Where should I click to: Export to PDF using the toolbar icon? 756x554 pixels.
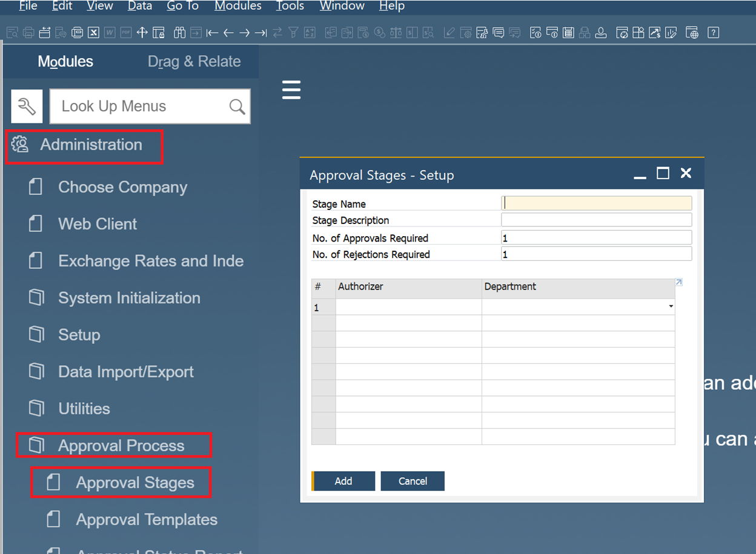[x=125, y=32]
